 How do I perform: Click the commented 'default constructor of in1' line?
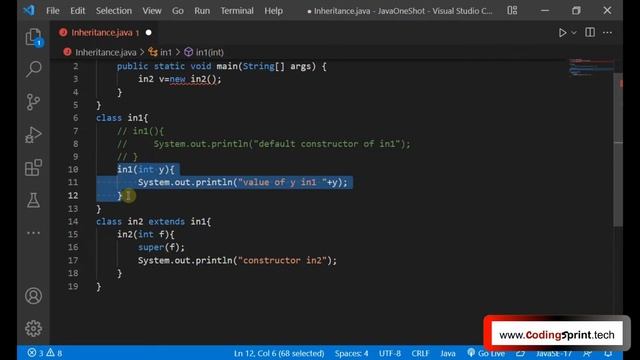click(x=264, y=144)
